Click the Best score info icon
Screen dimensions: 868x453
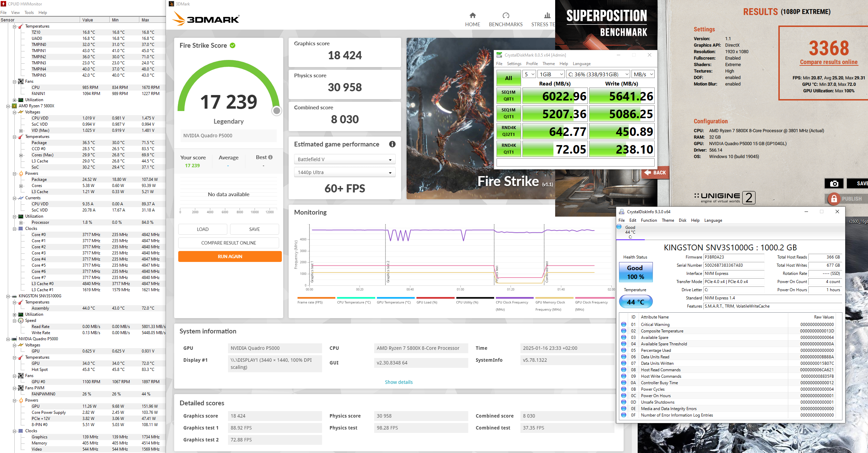coord(270,157)
